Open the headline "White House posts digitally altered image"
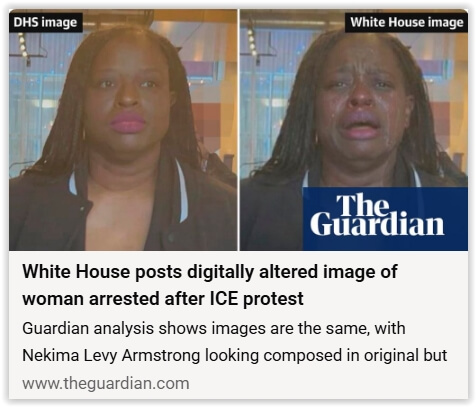Screen dimensions: 476x407 click(210, 272)
